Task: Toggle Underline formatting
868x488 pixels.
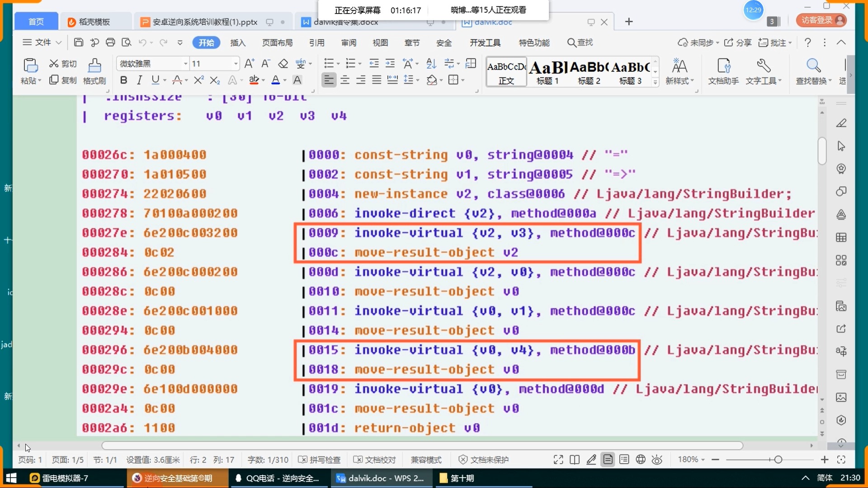Action: 156,80
